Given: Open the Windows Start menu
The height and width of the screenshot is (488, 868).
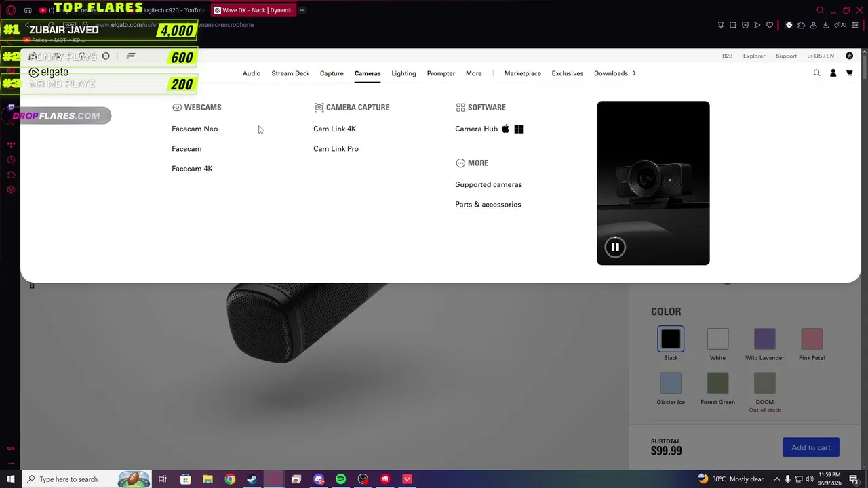Looking at the screenshot, I should click(11, 479).
